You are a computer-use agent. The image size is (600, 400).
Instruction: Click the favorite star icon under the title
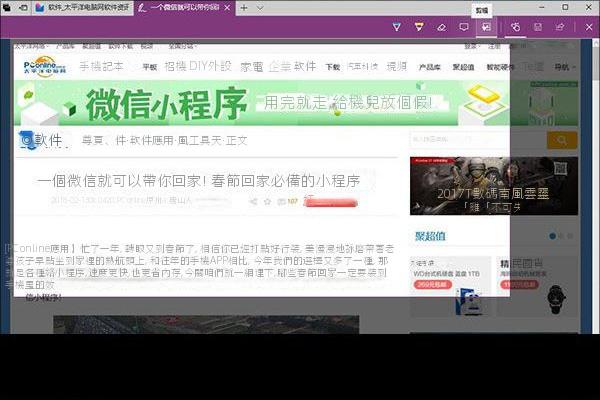coord(267,201)
